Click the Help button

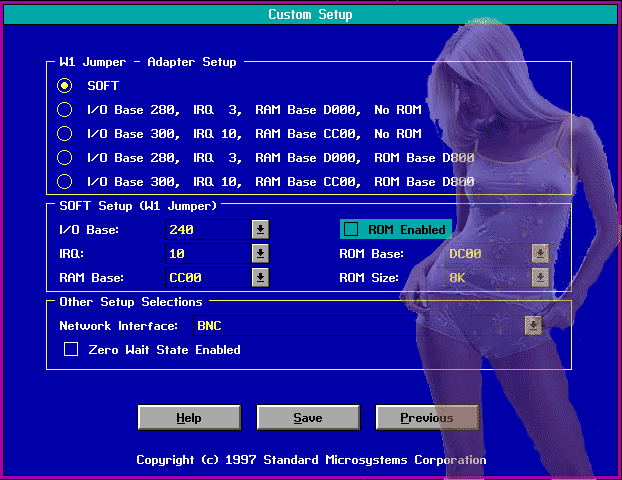[189, 418]
